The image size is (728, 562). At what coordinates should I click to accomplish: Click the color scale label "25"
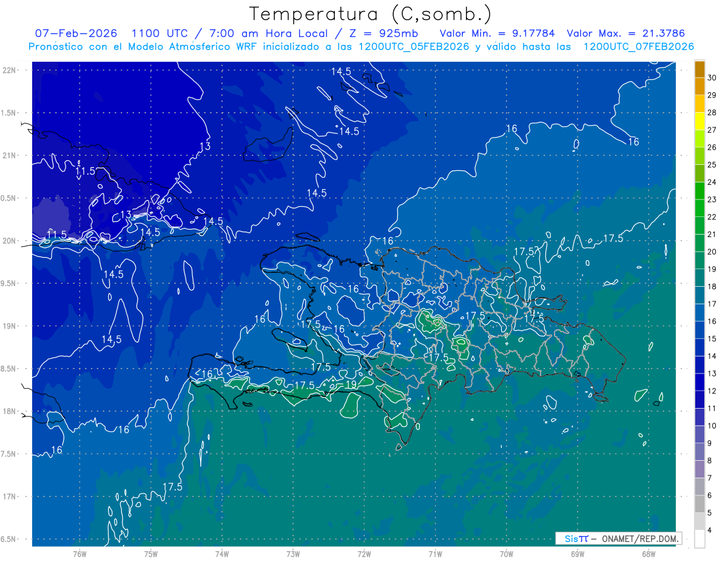[x=712, y=165]
